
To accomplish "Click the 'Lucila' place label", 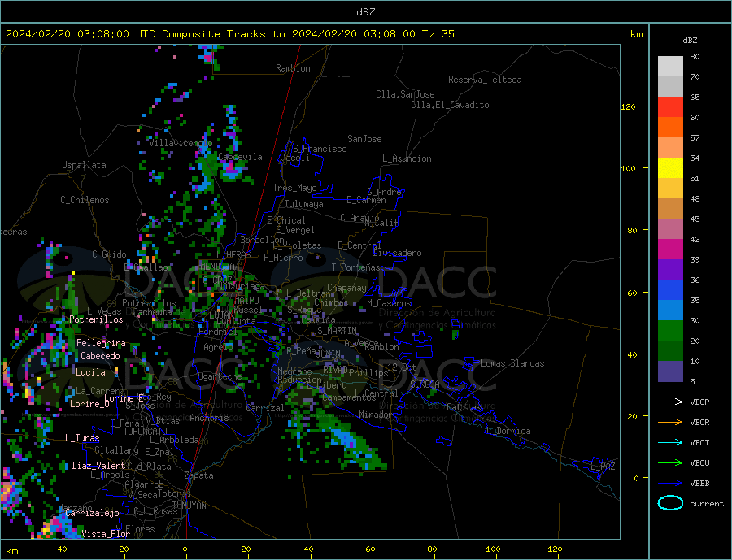I will pyautogui.click(x=90, y=372).
